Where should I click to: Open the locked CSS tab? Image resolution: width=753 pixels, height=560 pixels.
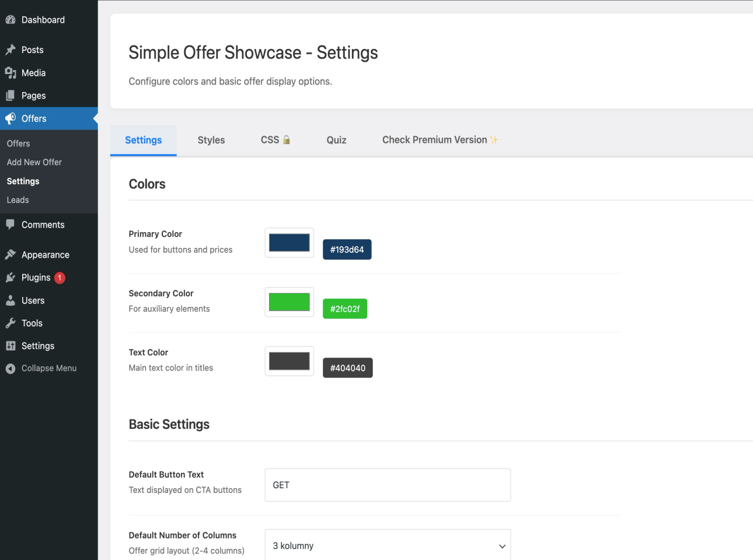[275, 139]
